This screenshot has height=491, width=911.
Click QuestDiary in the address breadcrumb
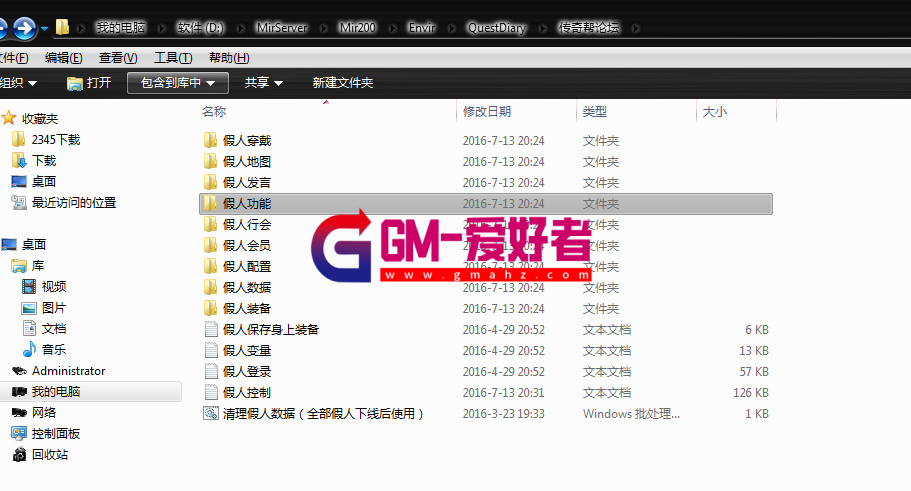click(496, 28)
